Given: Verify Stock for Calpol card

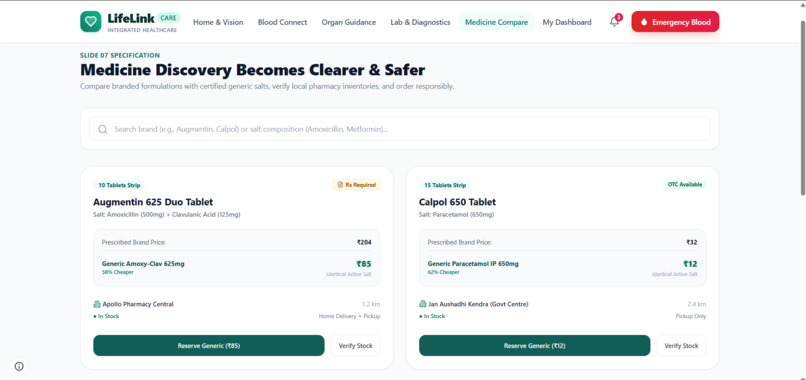Looking at the screenshot, I should point(681,346).
